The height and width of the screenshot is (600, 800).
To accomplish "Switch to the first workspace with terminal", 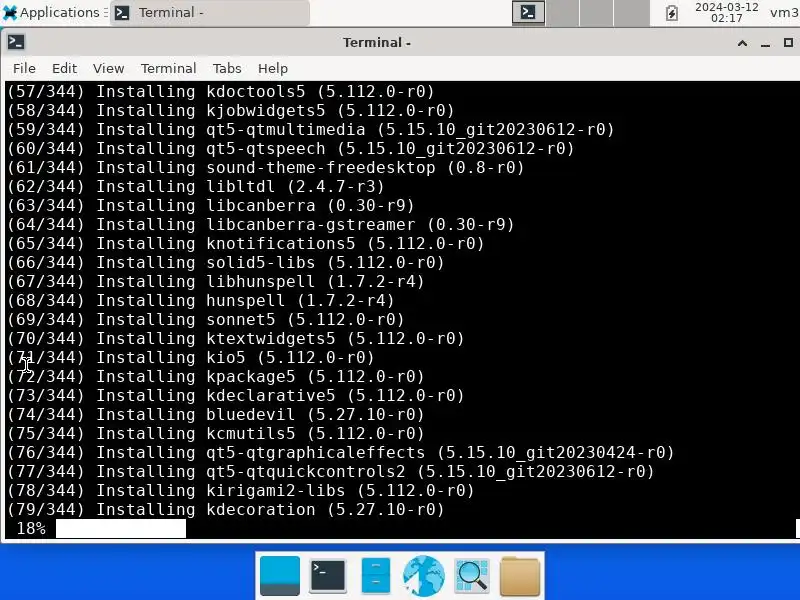I will coord(528,12).
